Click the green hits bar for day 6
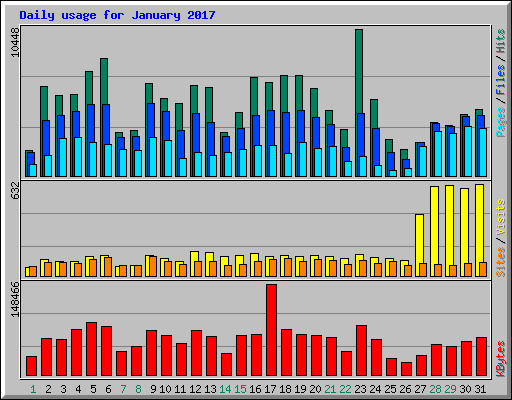Screen dimensions: 512x400 (104, 81)
